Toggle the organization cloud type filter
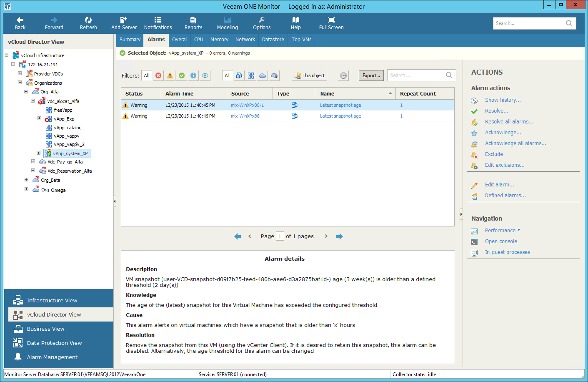The width and height of the screenshot is (588, 382). click(x=263, y=75)
